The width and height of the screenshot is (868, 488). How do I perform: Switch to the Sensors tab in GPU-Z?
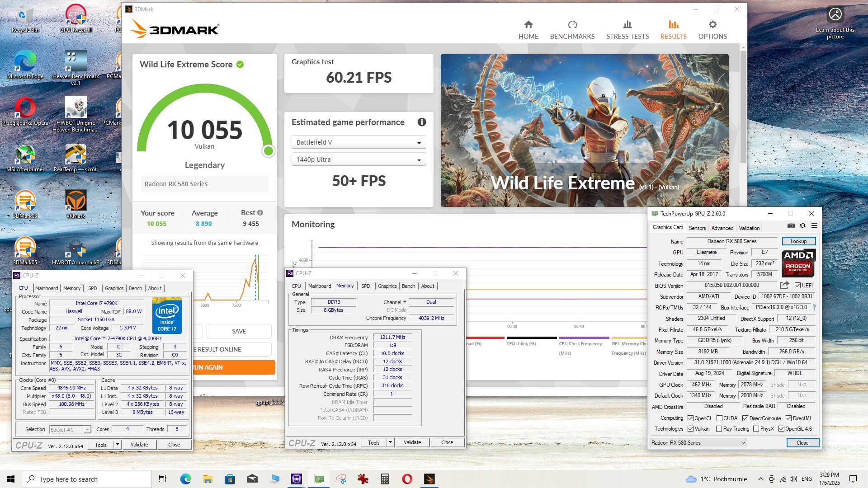(x=697, y=228)
